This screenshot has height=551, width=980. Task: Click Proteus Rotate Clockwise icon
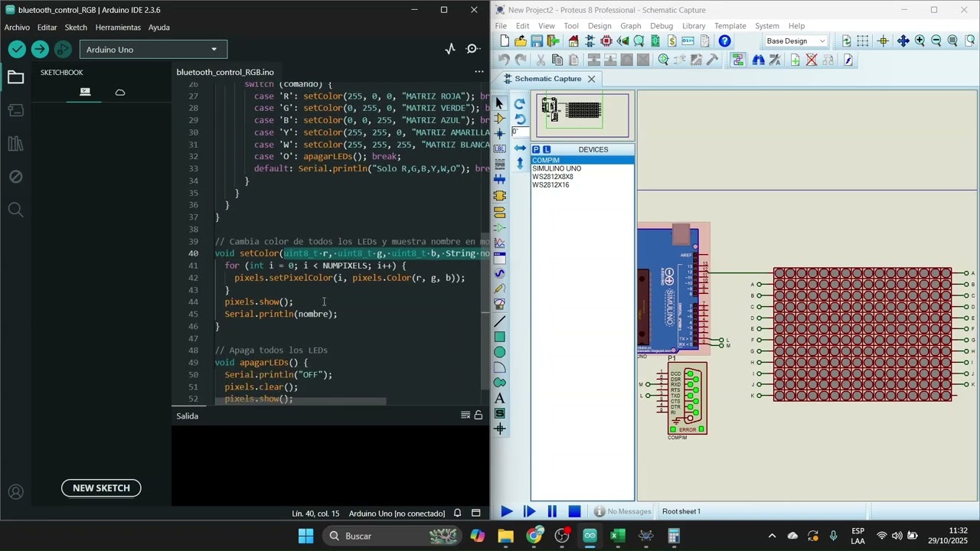(520, 104)
